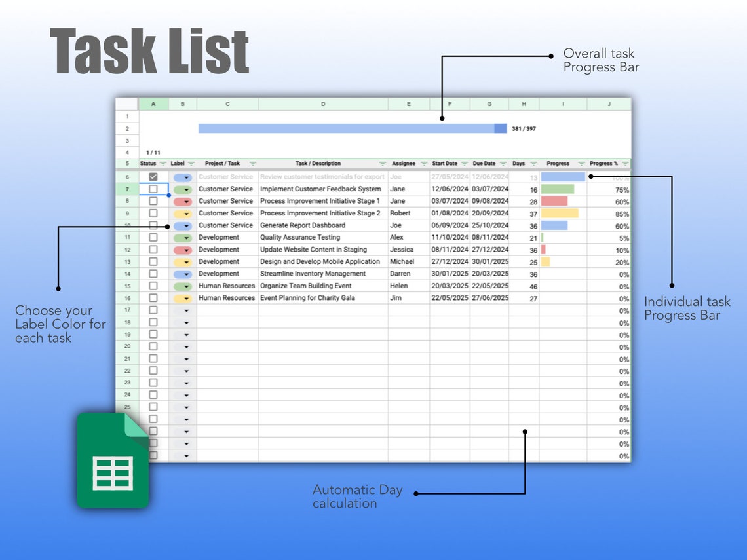Select start date 30/01/2025 cell
Screen dimensions: 747x560
(450, 274)
